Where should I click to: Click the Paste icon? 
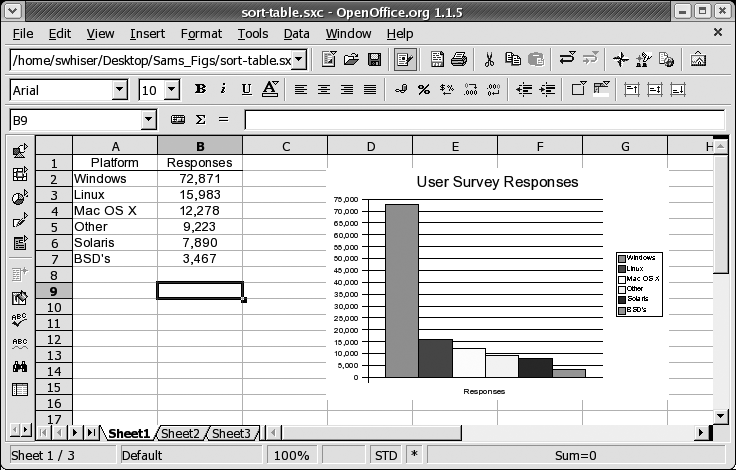click(x=536, y=60)
